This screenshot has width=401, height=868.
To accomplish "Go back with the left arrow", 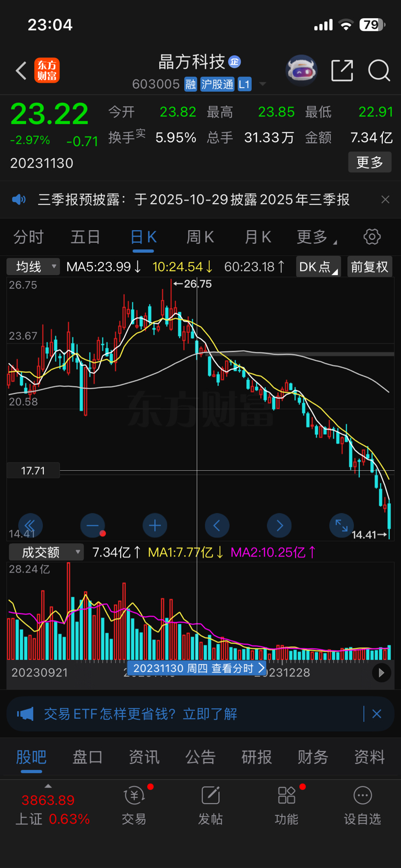I will pyautogui.click(x=21, y=70).
